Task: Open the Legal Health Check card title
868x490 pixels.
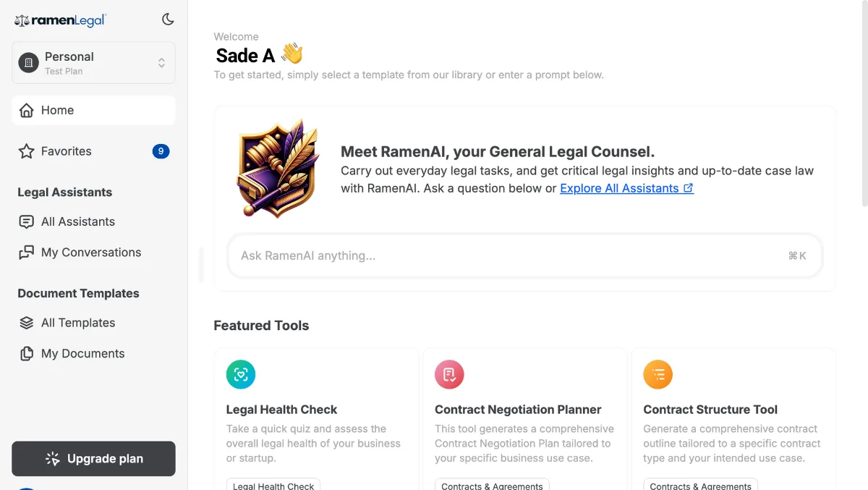Action: tap(282, 410)
